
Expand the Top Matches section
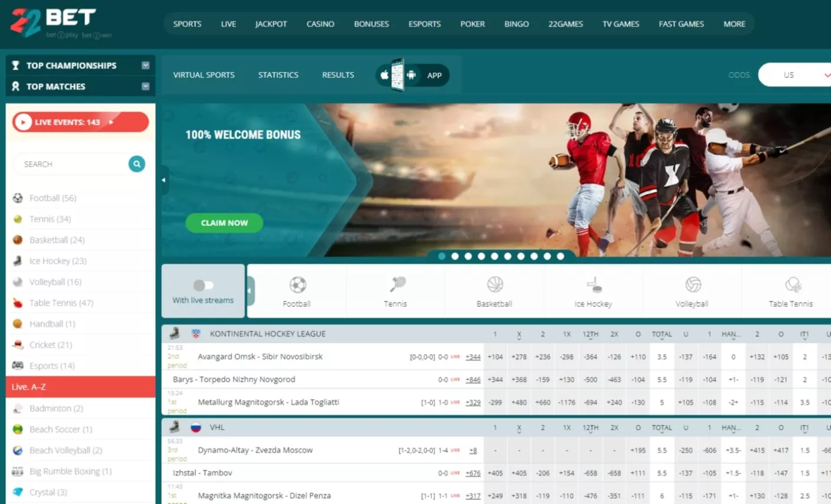[x=145, y=87]
